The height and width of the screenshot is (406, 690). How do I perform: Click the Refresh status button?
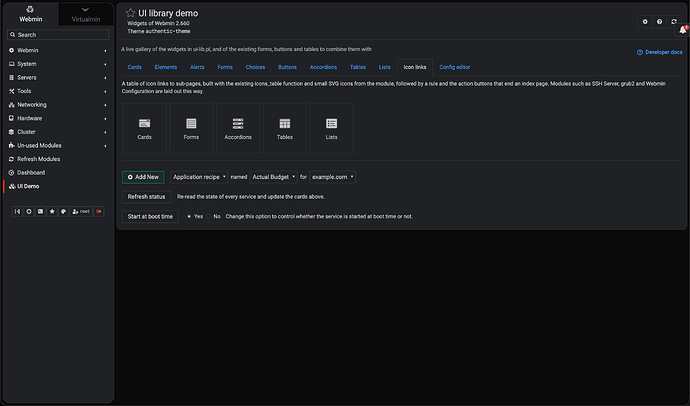coord(146,197)
